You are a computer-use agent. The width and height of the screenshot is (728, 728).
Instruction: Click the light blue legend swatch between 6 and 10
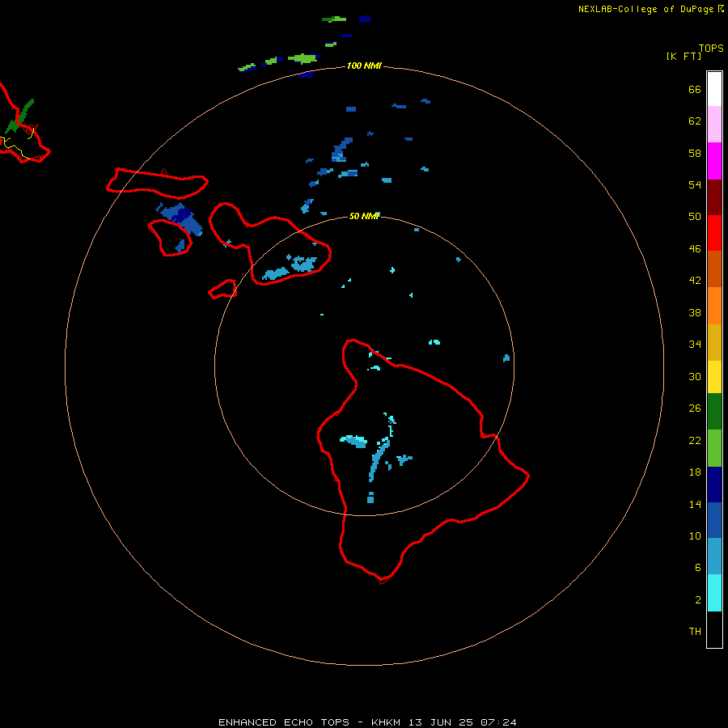714,556
